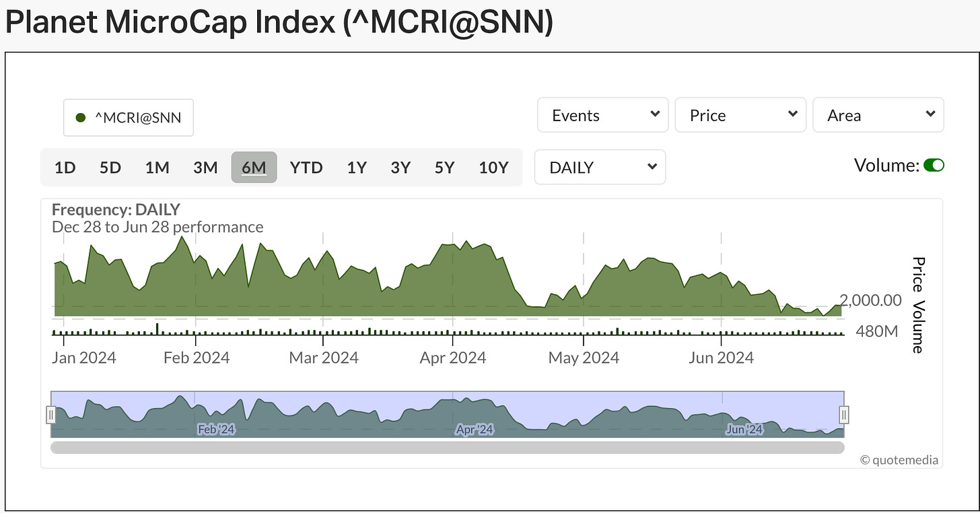Open the DAILY frequency dropdown

click(x=600, y=167)
